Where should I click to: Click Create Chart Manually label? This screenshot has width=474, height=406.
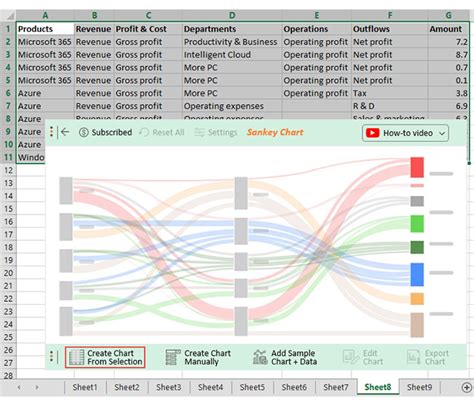(x=207, y=357)
